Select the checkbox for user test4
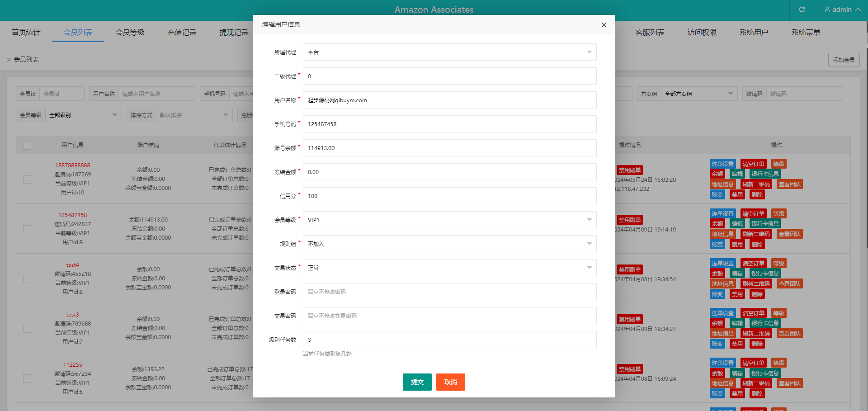Screen dimensions: 868x411 coord(27,279)
